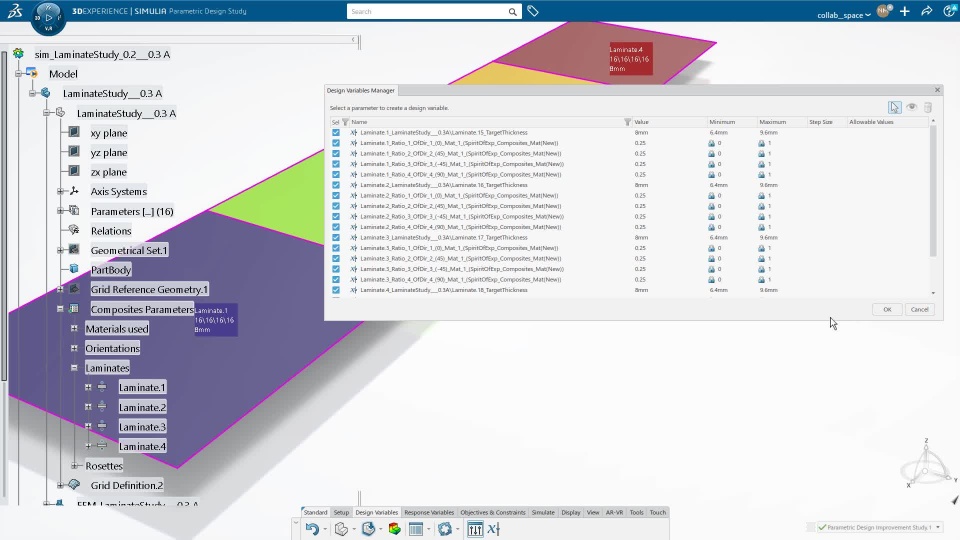960x540 pixels.
Task: Click the plus add-content icon
Action: 905,11
